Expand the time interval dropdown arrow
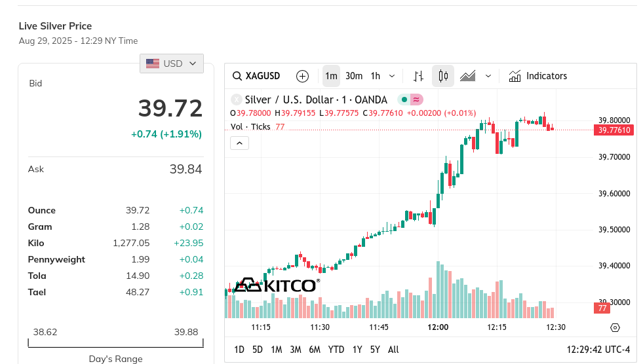Viewport: 643px width, 364px height. (391, 76)
